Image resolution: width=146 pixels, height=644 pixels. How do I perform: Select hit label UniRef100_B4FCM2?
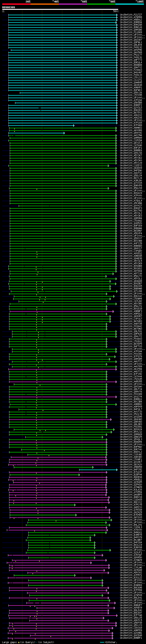point(131,469)
